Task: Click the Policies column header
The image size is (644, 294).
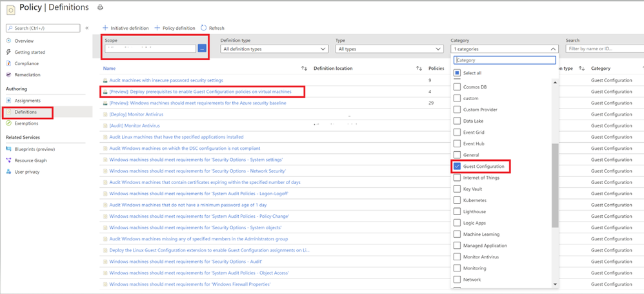Action: (x=436, y=68)
